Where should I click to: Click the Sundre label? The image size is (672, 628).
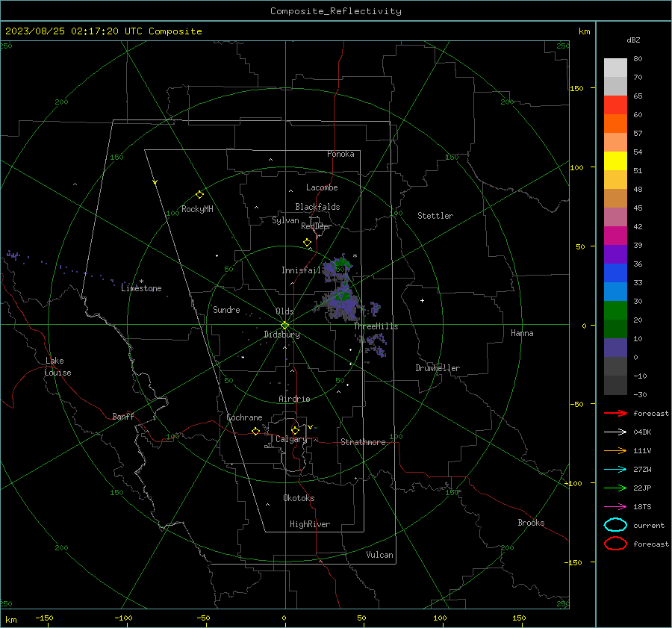tap(226, 309)
